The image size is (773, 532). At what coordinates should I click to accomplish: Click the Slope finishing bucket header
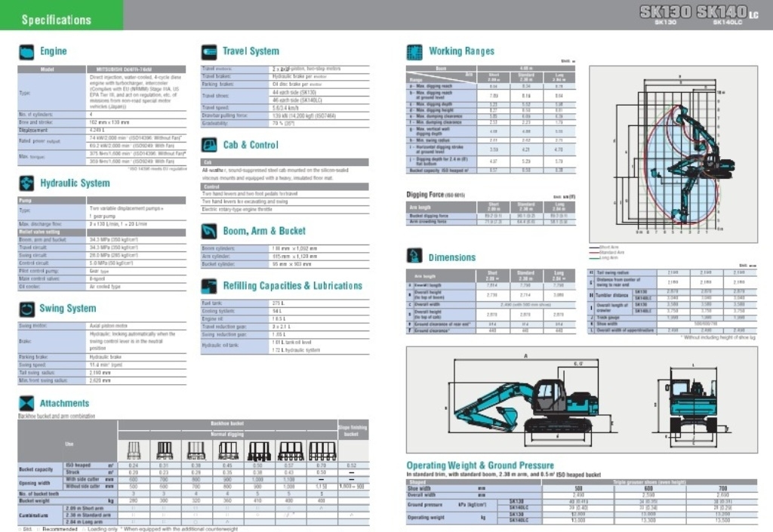click(x=353, y=431)
